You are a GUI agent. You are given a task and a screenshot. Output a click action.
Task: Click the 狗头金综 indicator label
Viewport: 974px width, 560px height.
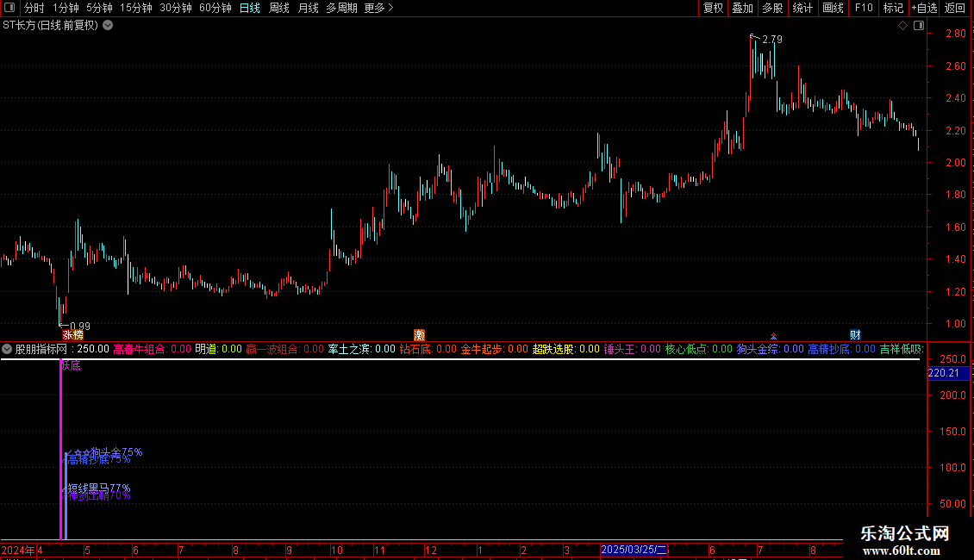point(757,350)
